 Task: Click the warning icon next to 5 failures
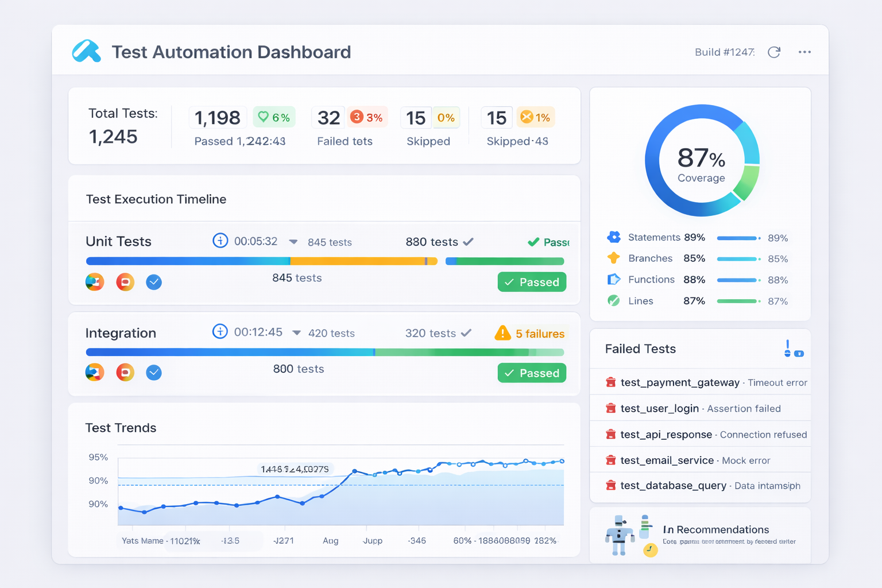[502, 333]
